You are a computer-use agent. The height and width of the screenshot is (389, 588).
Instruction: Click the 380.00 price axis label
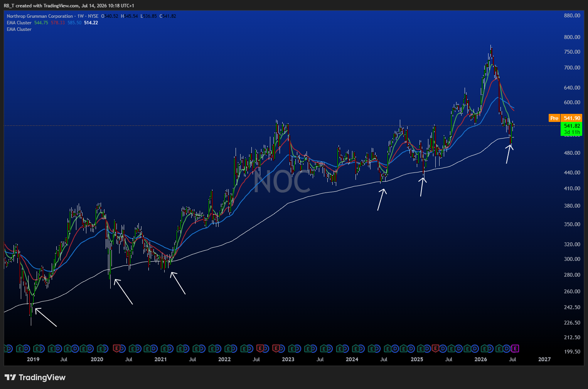572,206
